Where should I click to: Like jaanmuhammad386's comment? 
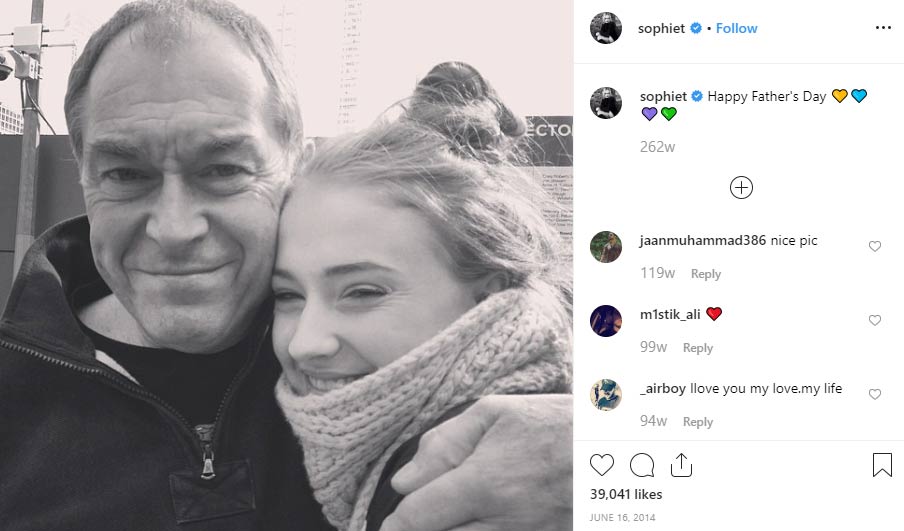(875, 246)
